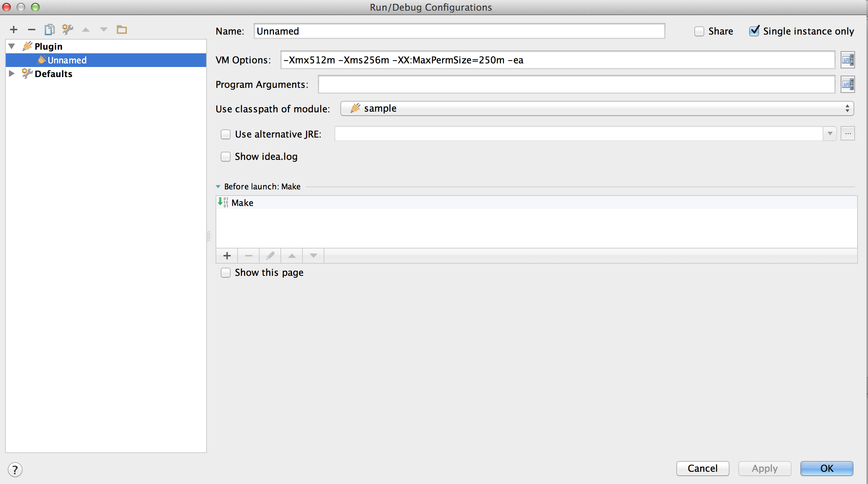Enable the Share checkbox
Viewport: 868px width, 484px height.
pyautogui.click(x=699, y=31)
